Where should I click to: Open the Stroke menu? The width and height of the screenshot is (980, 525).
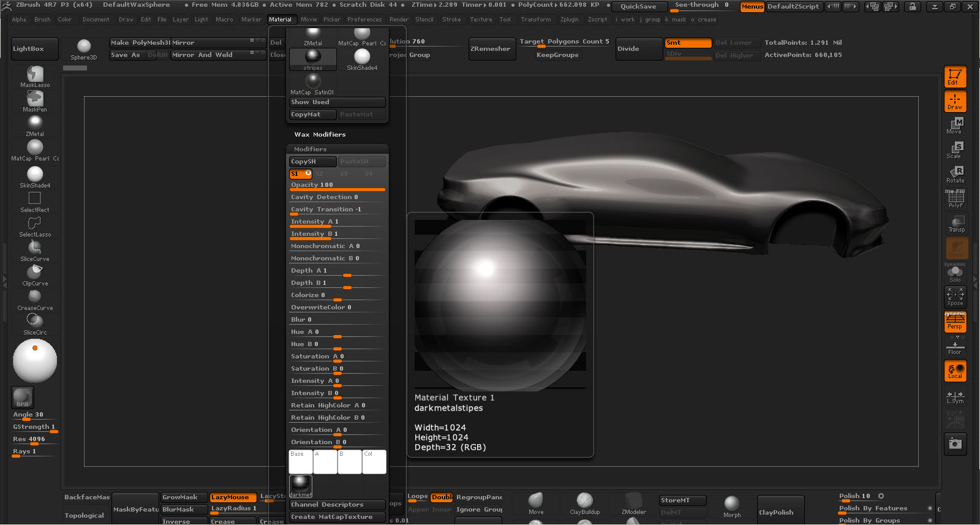451,20
